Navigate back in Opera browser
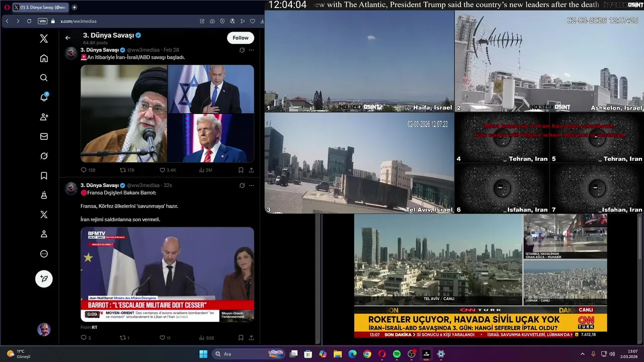This screenshot has width=644, height=362. [x=7, y=21]
